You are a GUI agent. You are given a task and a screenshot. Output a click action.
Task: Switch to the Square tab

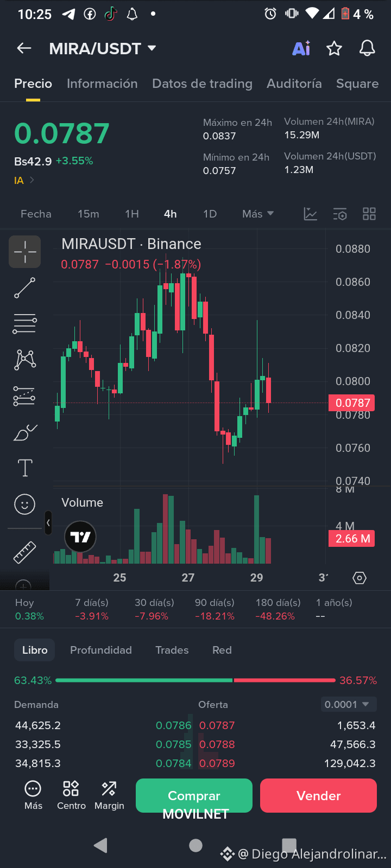point(357,84)
